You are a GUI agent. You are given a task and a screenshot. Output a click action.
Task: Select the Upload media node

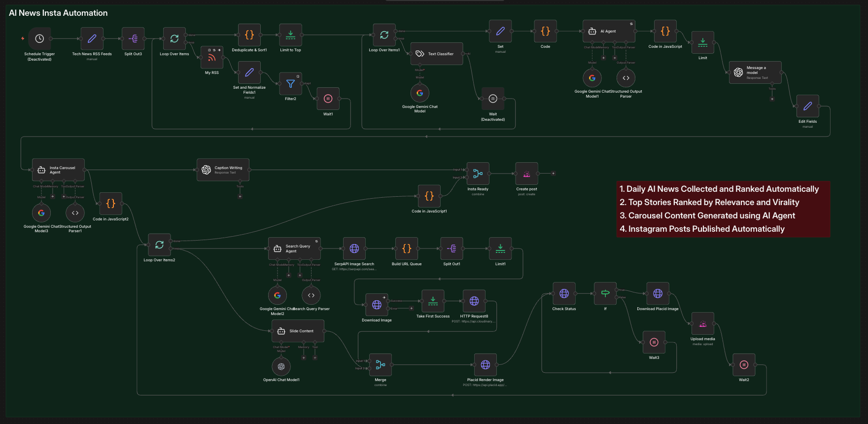pos(702,323)
